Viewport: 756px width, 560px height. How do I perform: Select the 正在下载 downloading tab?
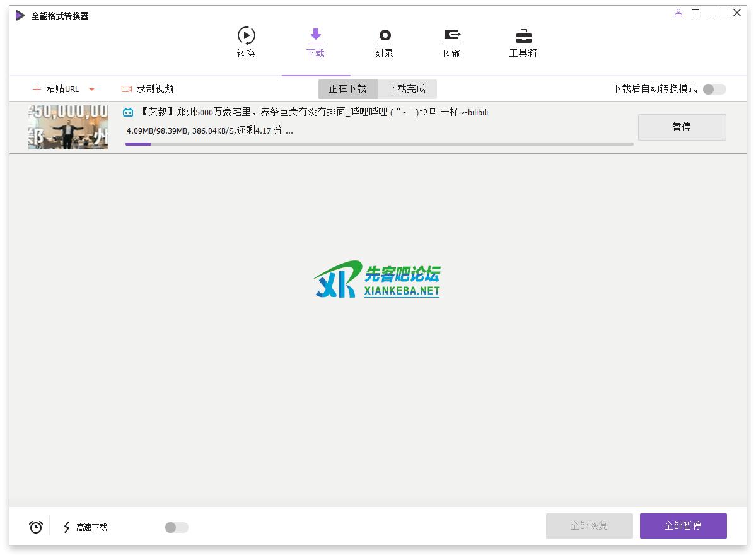[x=347, y=88]
